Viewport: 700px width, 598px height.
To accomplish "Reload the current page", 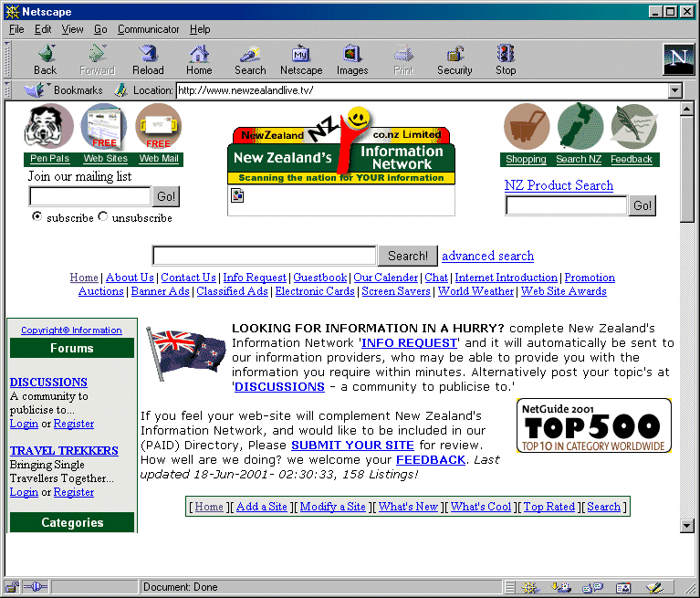I will click(148, 59).
